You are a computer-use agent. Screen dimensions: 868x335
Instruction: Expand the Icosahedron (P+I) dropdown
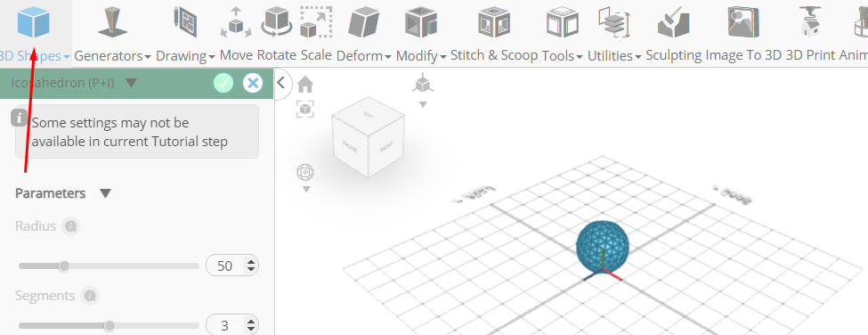pos(131,83)
